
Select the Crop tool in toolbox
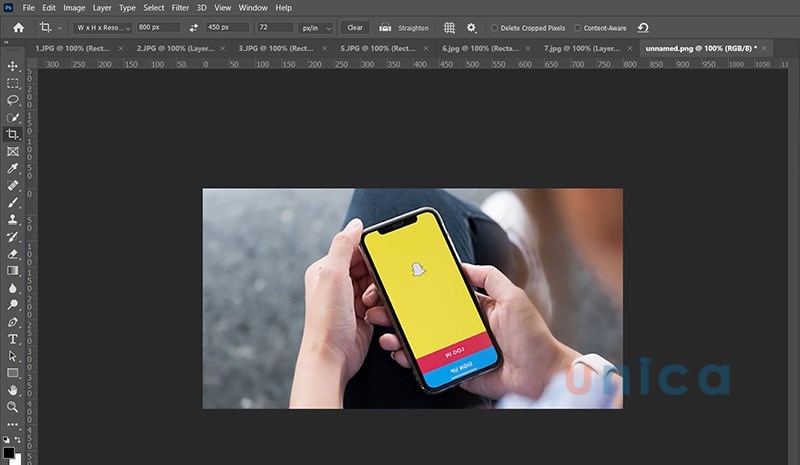[x=13, y=134]
